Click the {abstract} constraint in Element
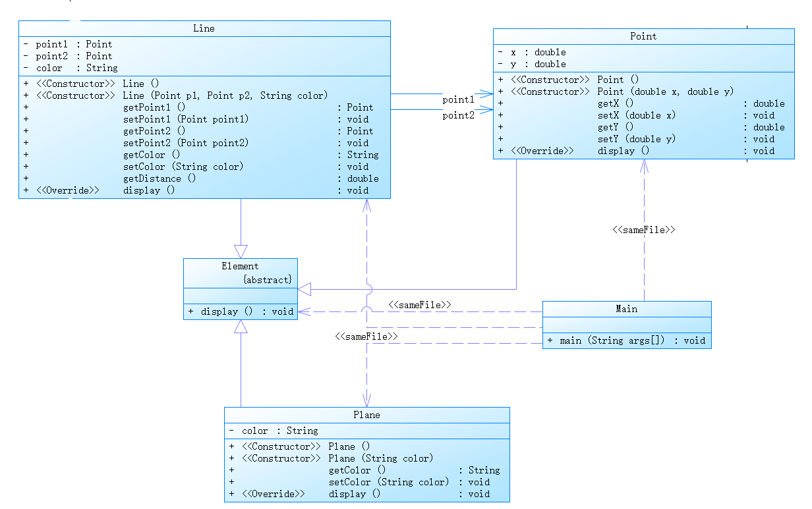Screen dimensions: 812x509 click(x=267, y=279)
